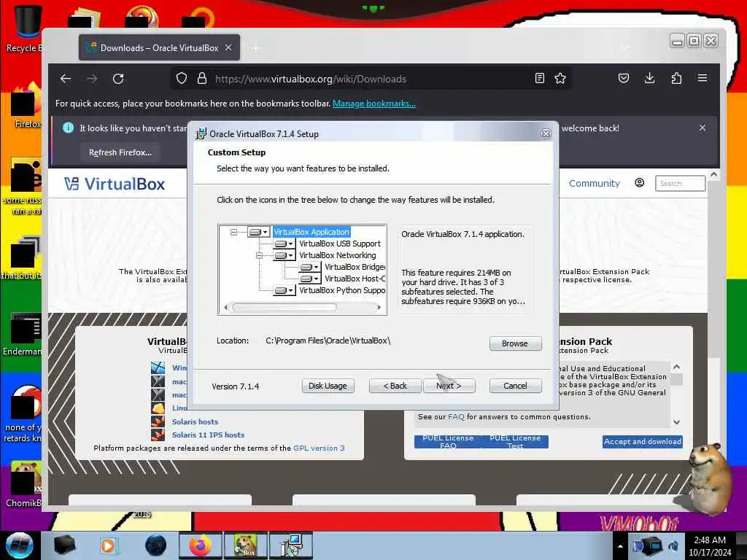747x560 pixels.
Task: Open the Solaris 11 IPS hosts link
Action: point(208,435)
